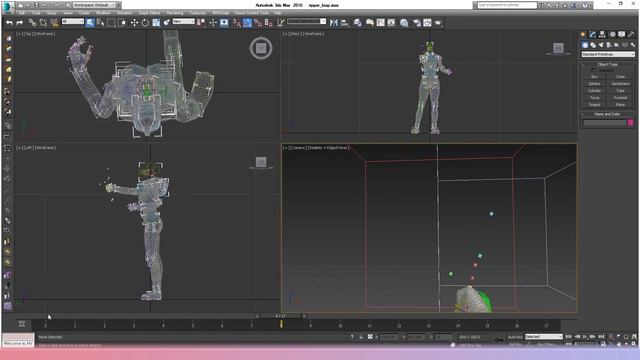
Task: Open Selected key filter dropdown
Action: [544, 337]
